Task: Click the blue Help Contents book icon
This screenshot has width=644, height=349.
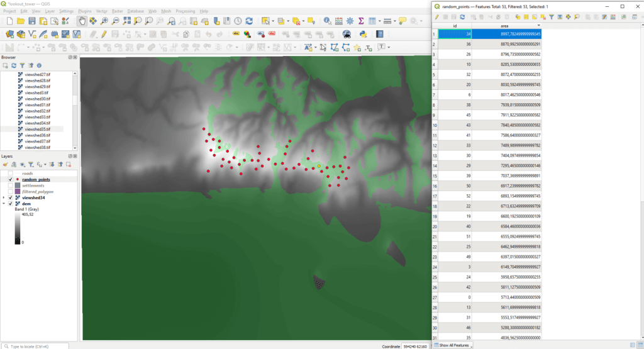Action: 380,34
